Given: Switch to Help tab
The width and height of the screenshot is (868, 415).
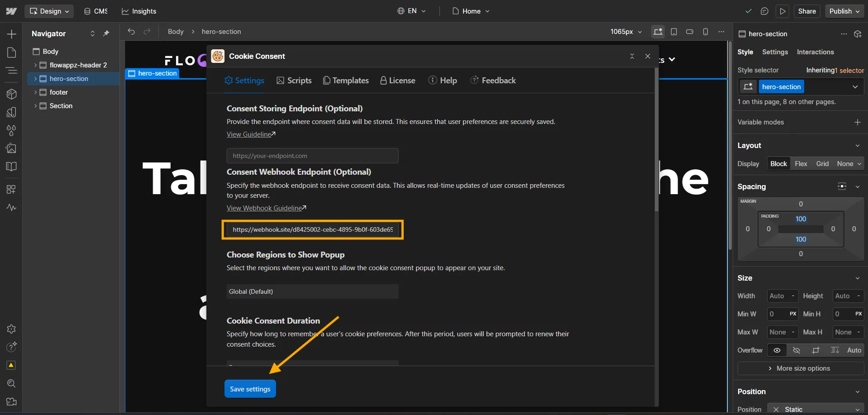Looking at the screenshot, I should pos(443,81).
